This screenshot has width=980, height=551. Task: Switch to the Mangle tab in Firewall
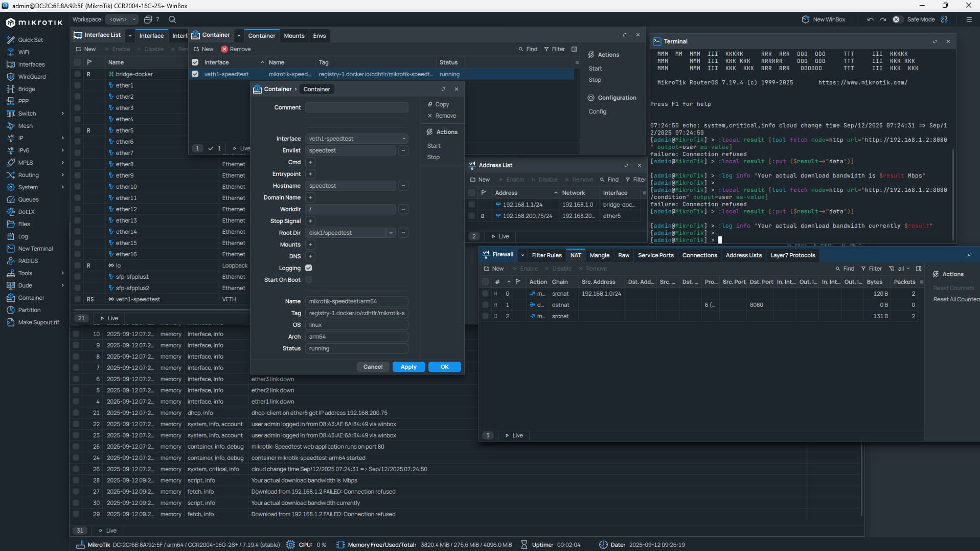coord(599,255)
